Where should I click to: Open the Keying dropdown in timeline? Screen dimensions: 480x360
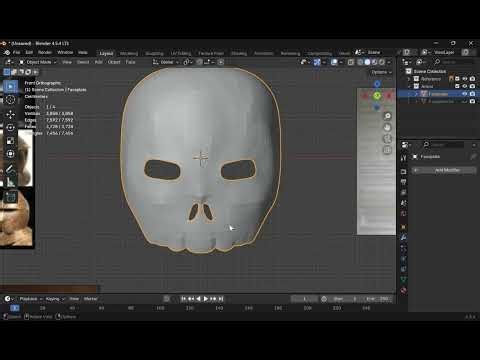point(55,299)
